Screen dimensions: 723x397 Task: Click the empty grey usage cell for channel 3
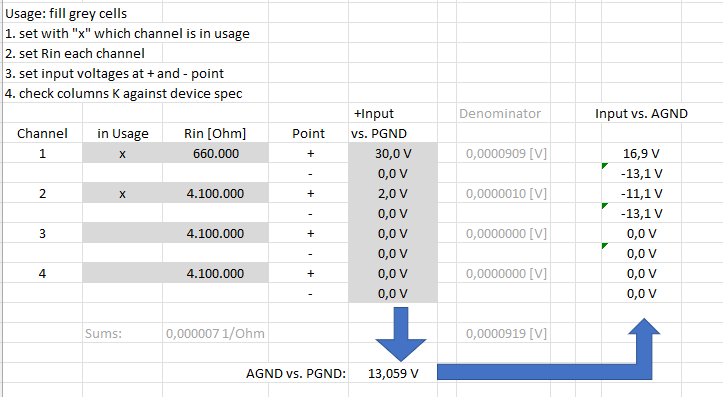tap(123, 234)
